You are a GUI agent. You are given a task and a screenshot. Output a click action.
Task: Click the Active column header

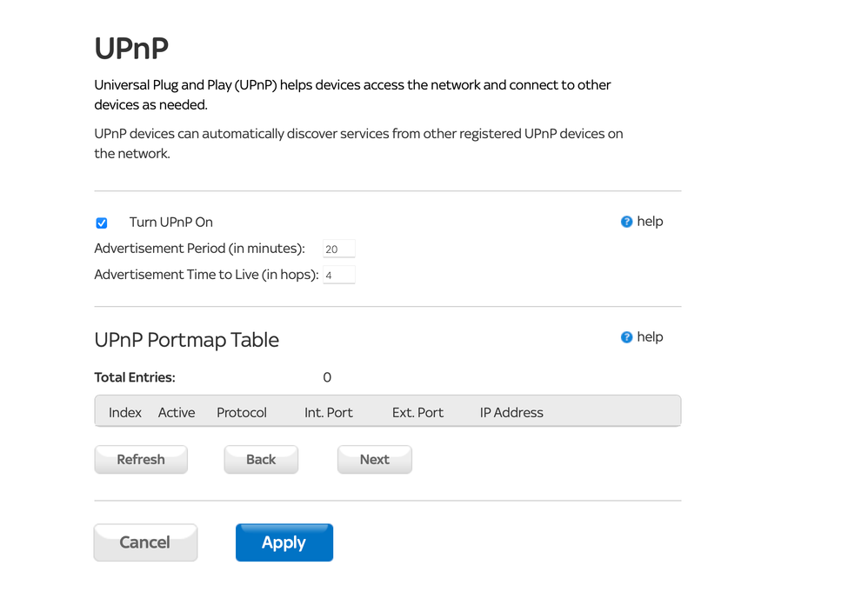pyautogui.click(x=177, y=413)
